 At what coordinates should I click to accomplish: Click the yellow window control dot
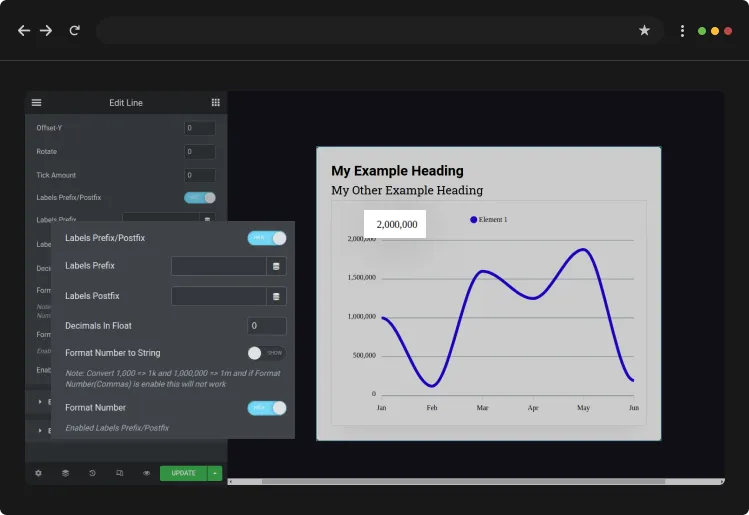[715, 31]
